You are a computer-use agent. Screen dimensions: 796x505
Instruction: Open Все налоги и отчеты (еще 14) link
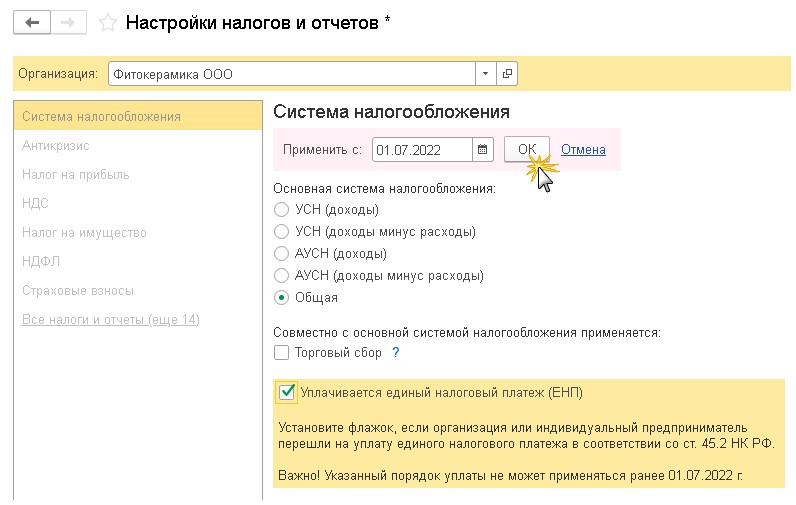(x=111, y=320)
